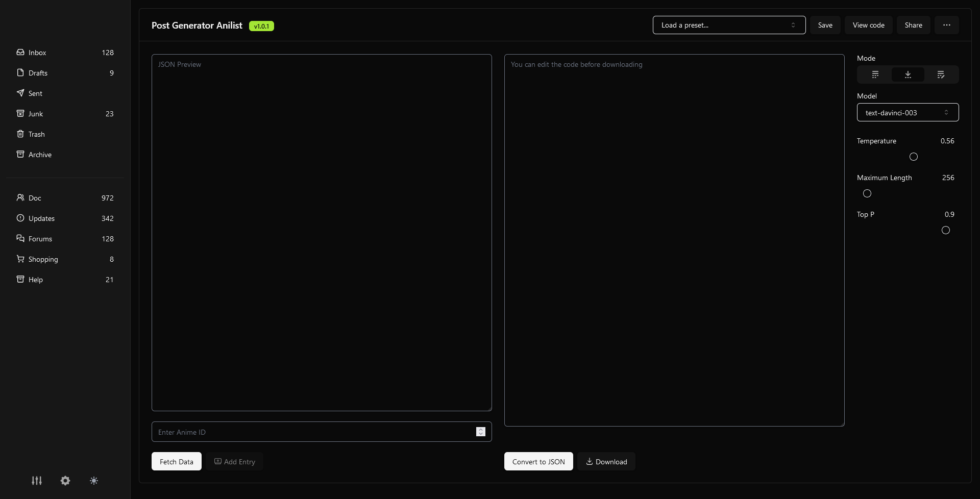Screen dimensions: 980x499
Task: Click the Sent paper-plane icon
Action: pos(20,93)
